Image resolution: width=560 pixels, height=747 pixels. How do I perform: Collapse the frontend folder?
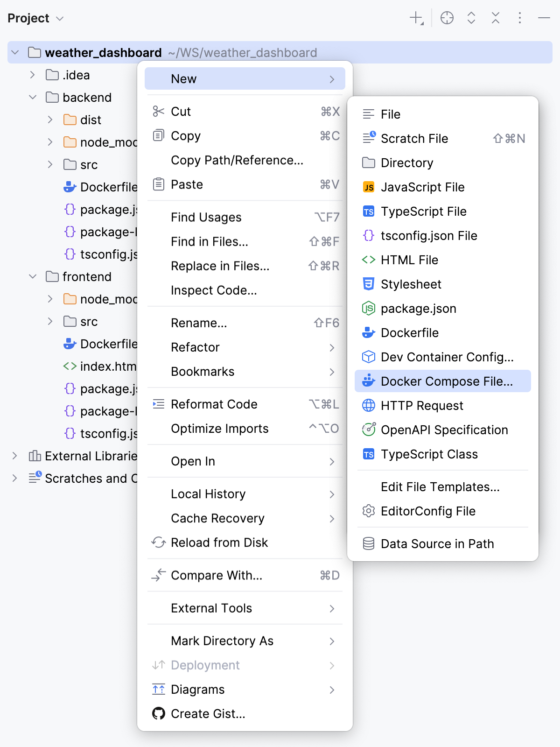[33, 276]
